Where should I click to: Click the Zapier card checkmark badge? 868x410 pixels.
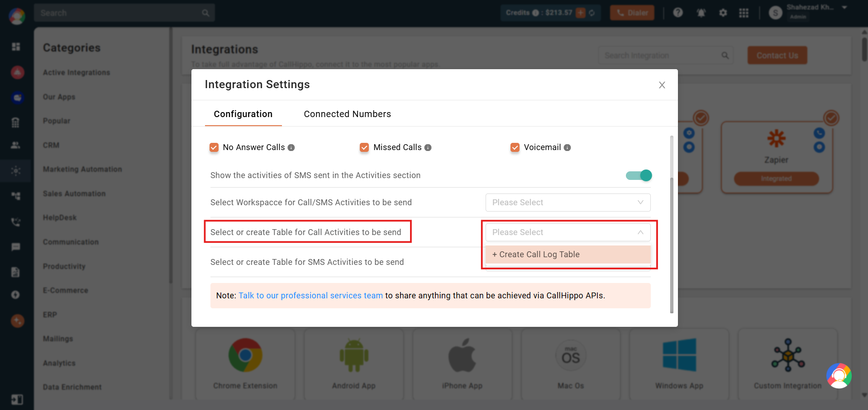(831, 118)
